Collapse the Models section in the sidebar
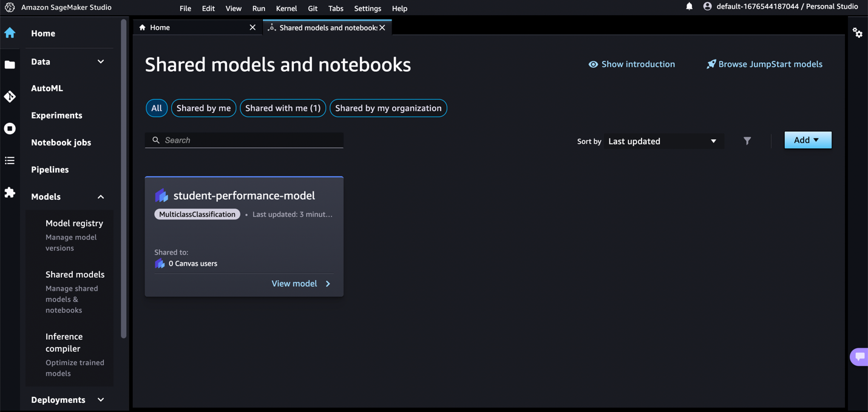868x412 pixels. coord(101,196)
